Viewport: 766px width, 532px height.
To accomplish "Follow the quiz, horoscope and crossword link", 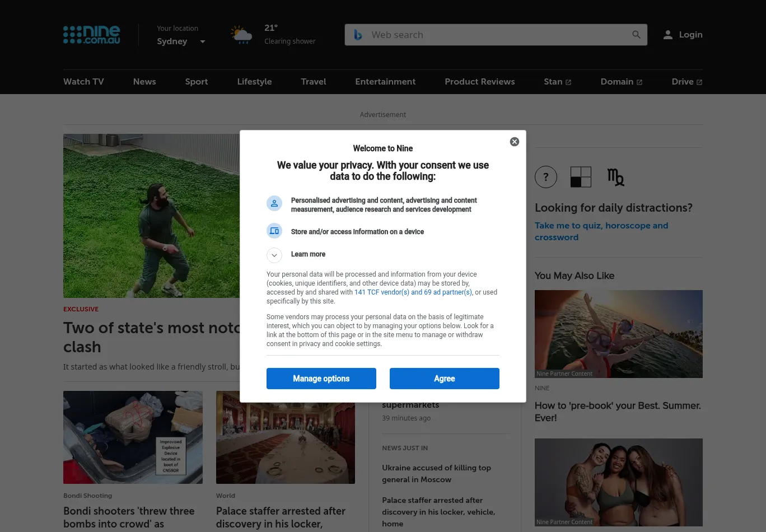I will coord(601,231).
